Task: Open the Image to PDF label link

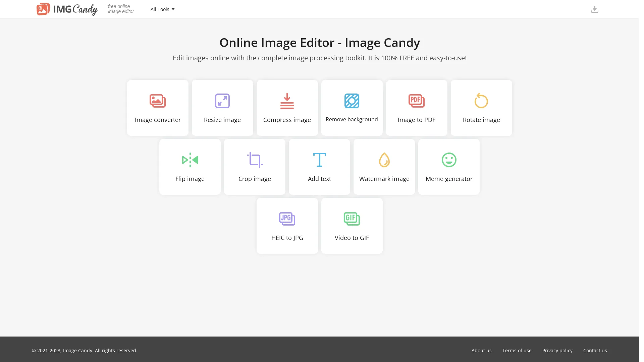Action: (x=417, y=120)
